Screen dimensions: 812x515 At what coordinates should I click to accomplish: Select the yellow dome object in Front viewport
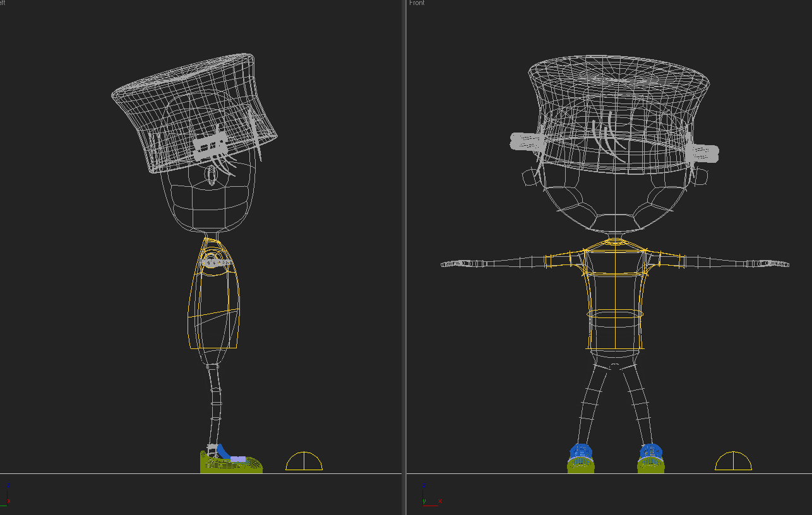click(x=733, y=463)
